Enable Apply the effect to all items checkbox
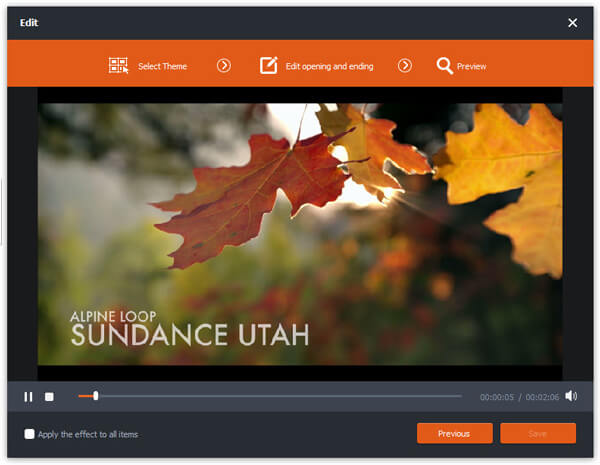Screen dimensions: 600x465 pyautogui.click(x=29, y=434)
